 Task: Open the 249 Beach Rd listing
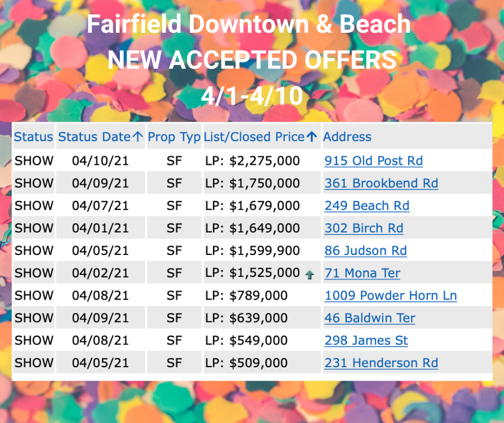(x=367, y=206)
